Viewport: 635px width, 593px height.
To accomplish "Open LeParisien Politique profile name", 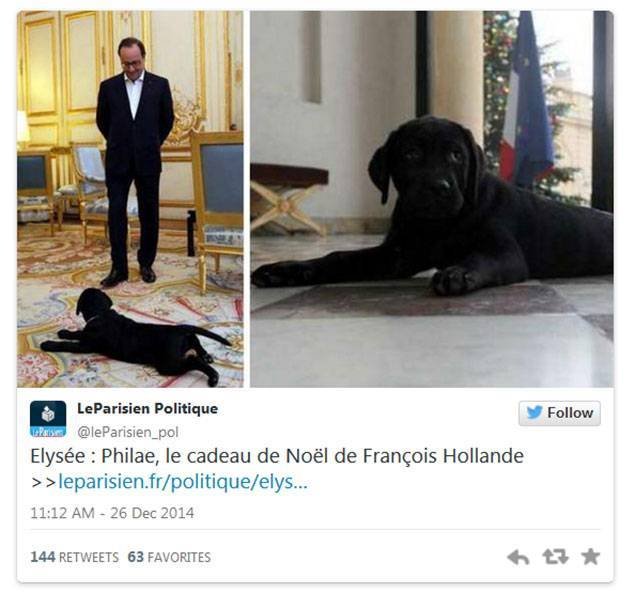I will [x=147, y=408].
